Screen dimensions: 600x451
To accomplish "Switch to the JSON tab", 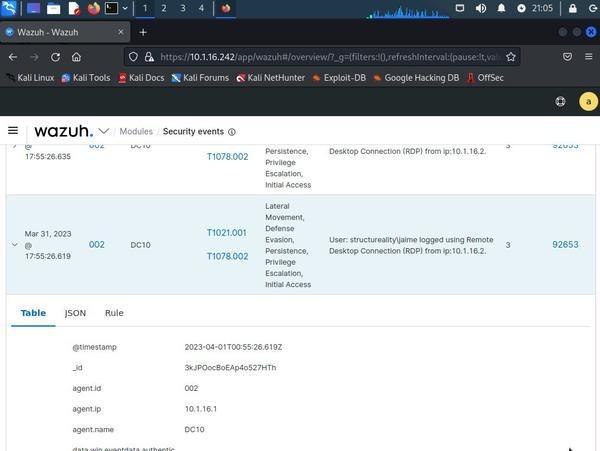I will point(75,313).
